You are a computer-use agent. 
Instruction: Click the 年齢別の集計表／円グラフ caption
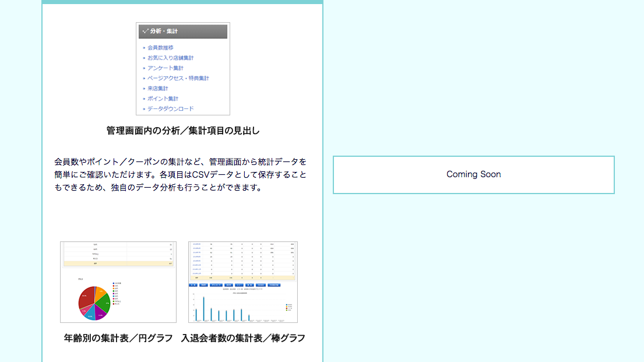pyautogui.click(x=118, y=338)
